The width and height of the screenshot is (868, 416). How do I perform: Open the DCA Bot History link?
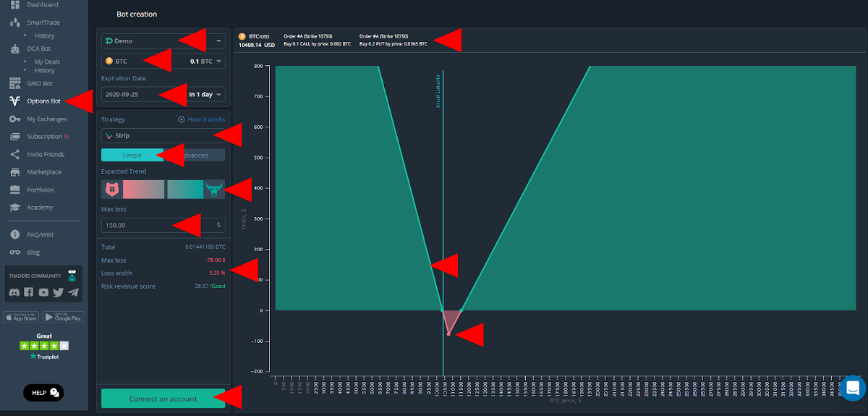(44, 70)
